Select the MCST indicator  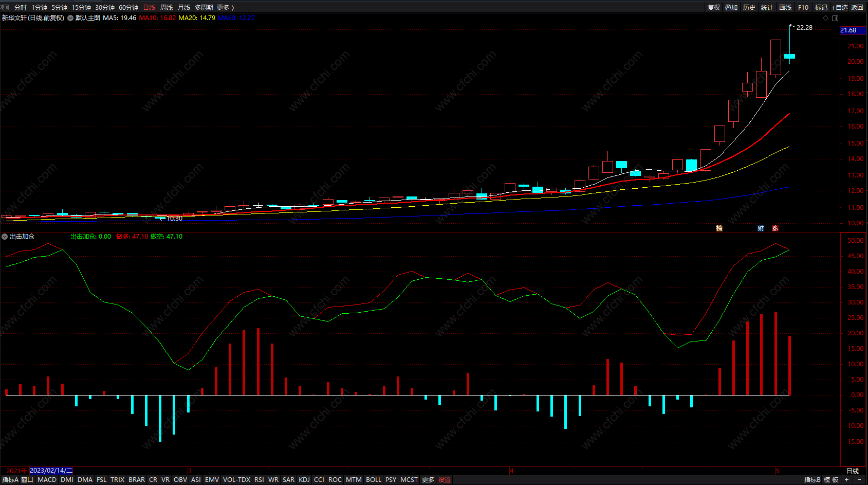pyautogui.click(x=409, y=480)
